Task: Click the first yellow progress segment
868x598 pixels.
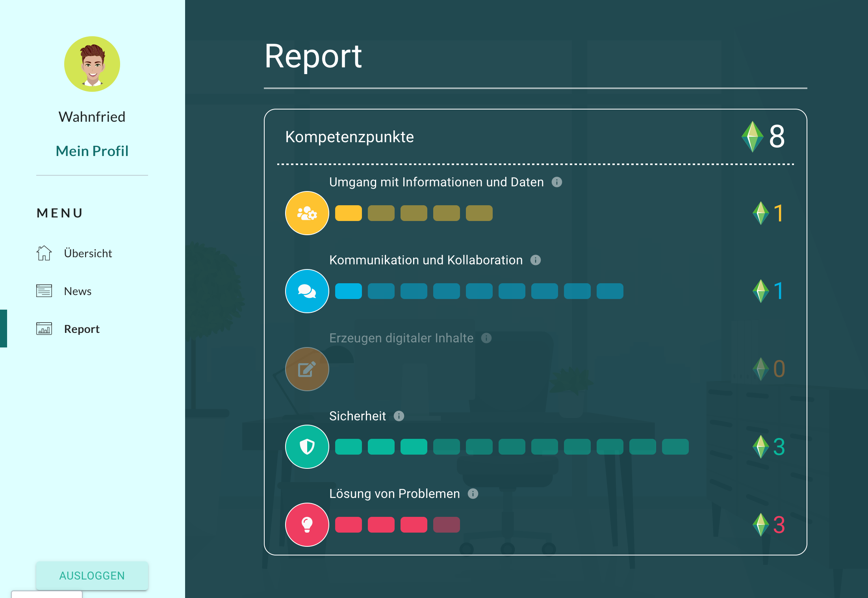Action: pyautogui.click(x=348, y=213)
